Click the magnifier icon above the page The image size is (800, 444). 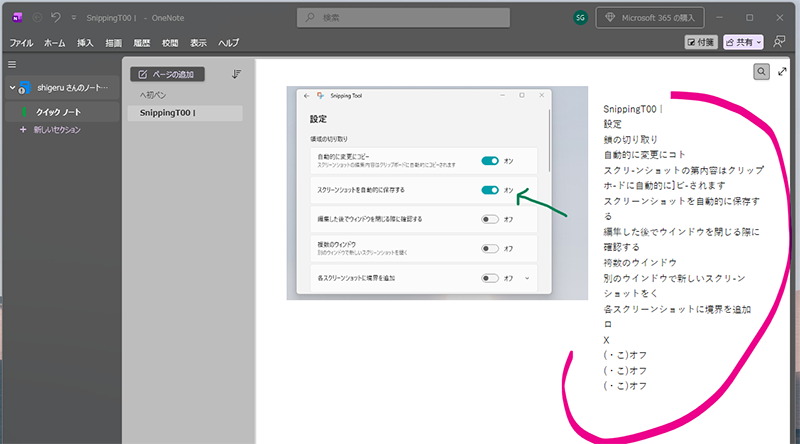tap(762, 72)
